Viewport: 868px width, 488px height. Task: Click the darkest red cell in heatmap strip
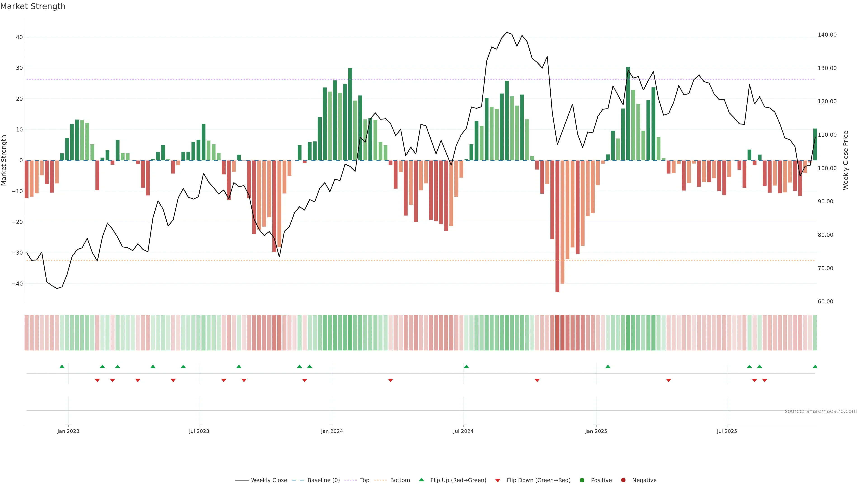pos(557,333)
